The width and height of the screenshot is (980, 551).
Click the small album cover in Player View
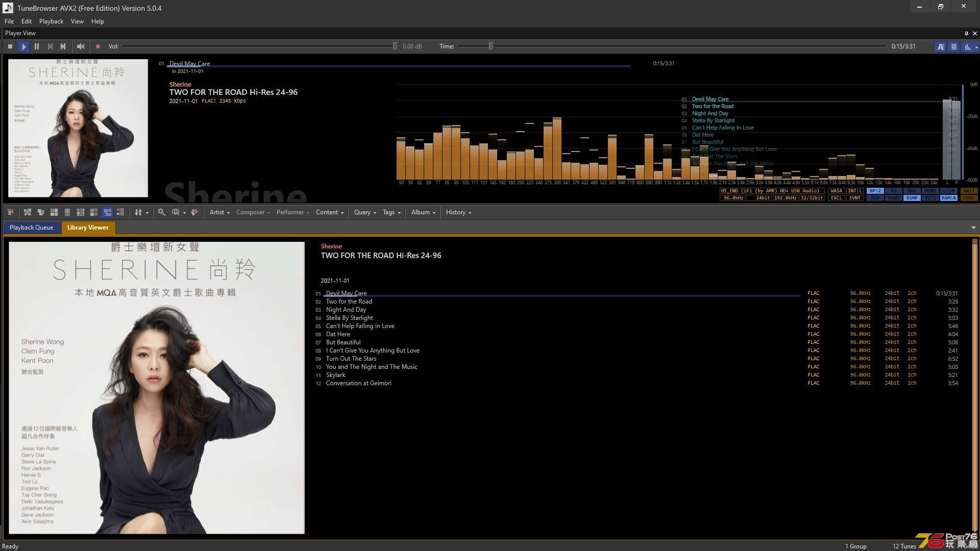(x=78, y=128)
